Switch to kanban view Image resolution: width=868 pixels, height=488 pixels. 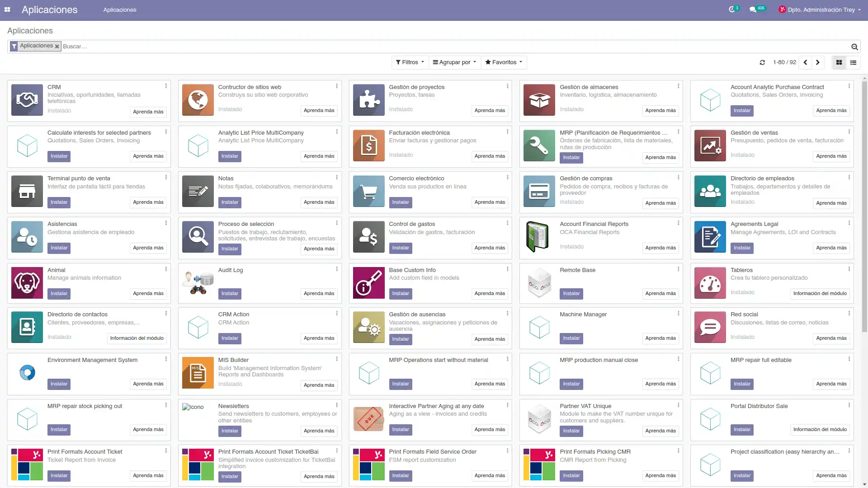[839, 62]
